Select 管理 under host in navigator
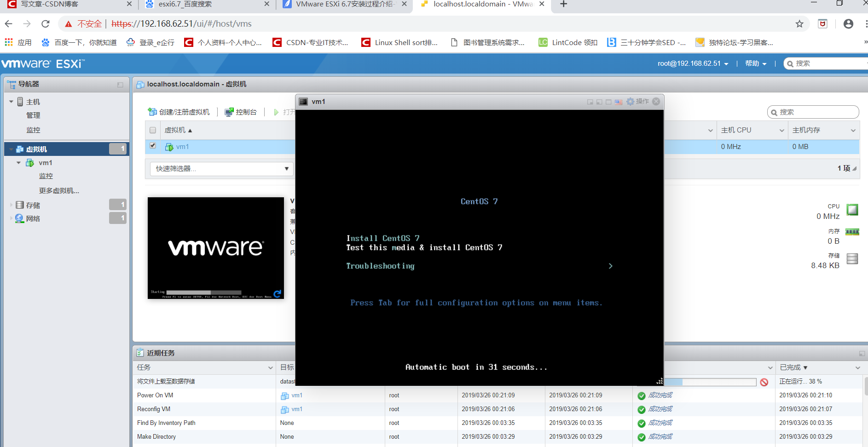The image size is (868, 447). point(33,115)
